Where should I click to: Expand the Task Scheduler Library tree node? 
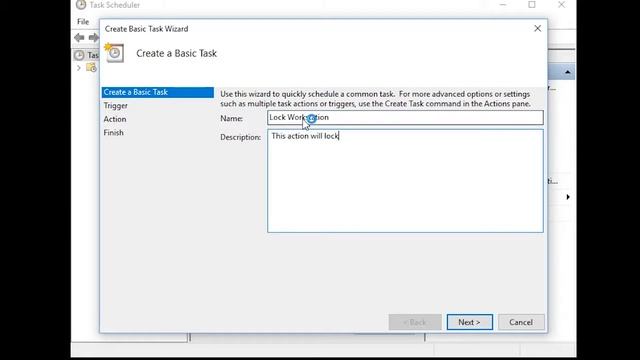tap(79, 68)
